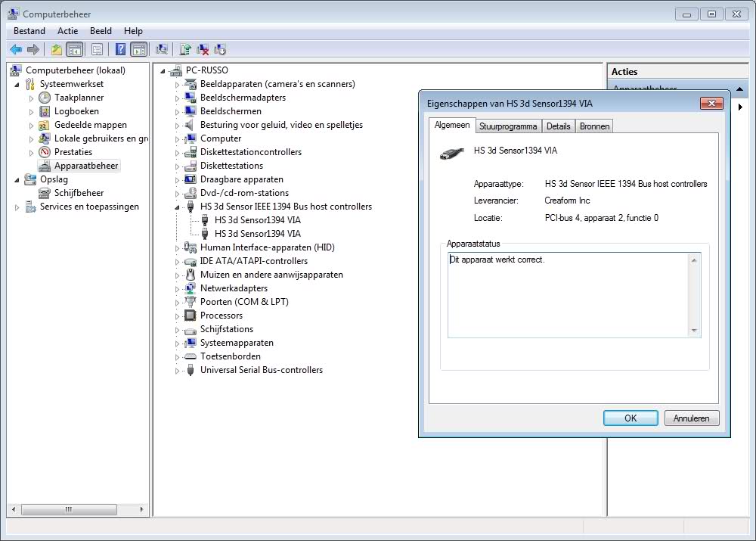Viewport: 756px width, 541px height.
Task: Select Schijfbeheer in the left tree
Action: (x=79, y=193)
